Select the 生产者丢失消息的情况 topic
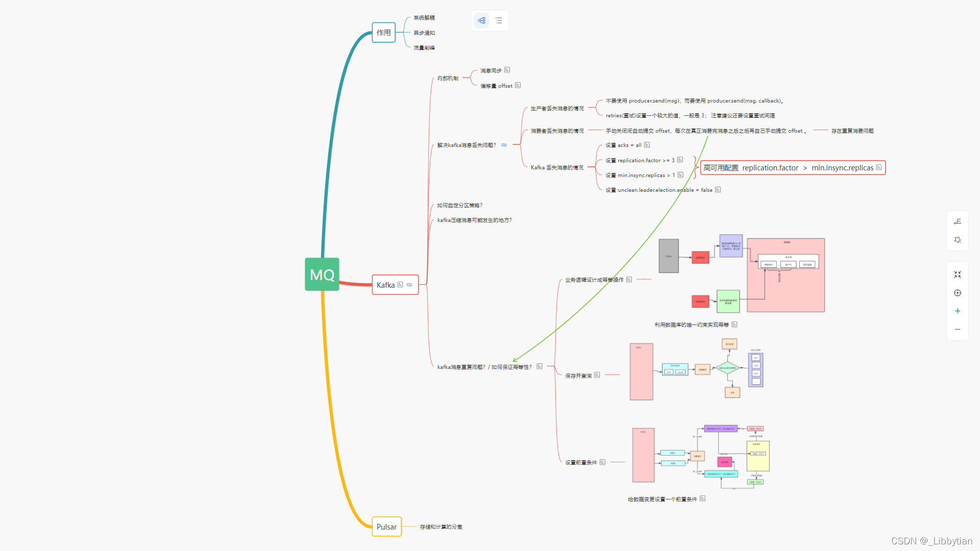The image size is (980, 551). coord(557,108)
